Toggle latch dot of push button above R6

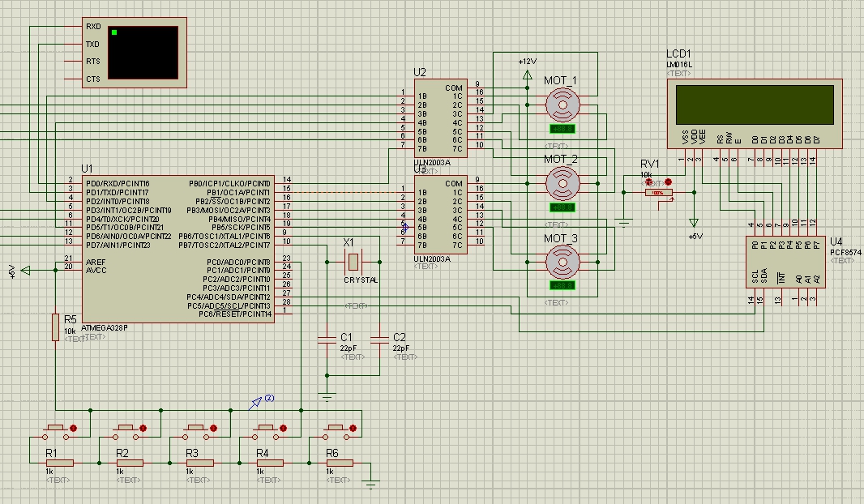[353, 427]
